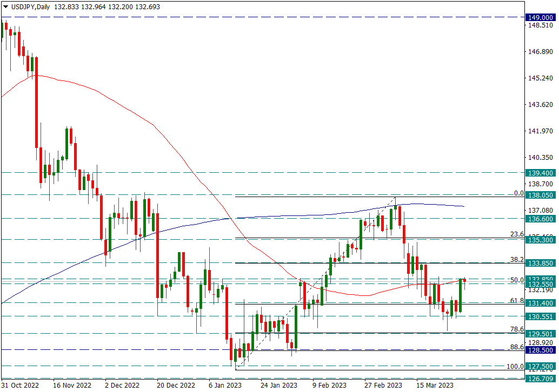559x392 pixels.
Task: Click the 149.000 price level label
Action: coord(541,17)
